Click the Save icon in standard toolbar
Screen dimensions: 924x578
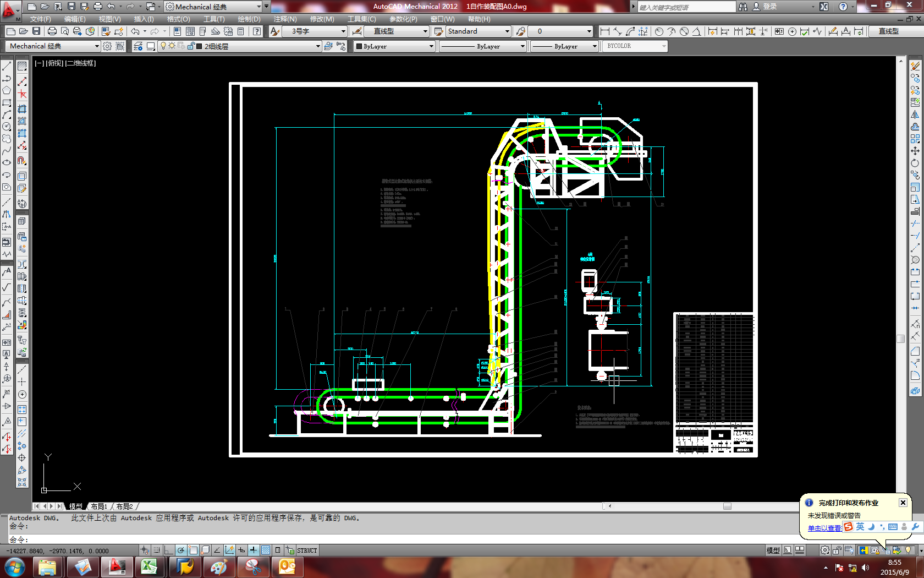coord(36,31)
